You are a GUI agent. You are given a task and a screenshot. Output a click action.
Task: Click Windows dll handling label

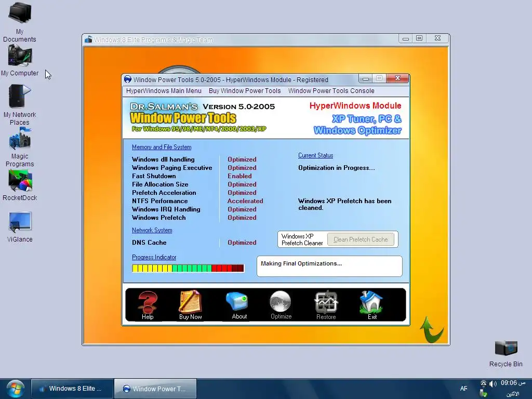tap(163, 159)
